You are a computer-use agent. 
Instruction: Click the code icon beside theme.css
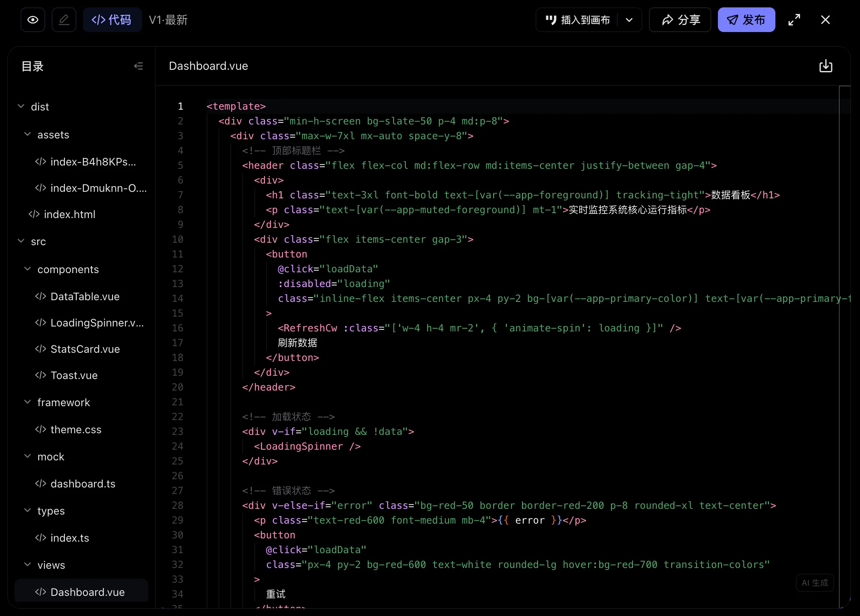(41, 429)
